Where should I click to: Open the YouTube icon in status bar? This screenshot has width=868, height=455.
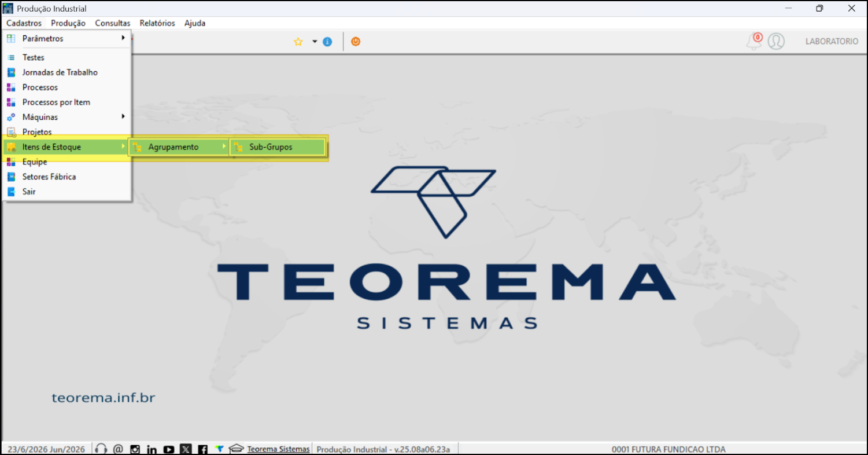pyautogui.click(x=169, y=449)
